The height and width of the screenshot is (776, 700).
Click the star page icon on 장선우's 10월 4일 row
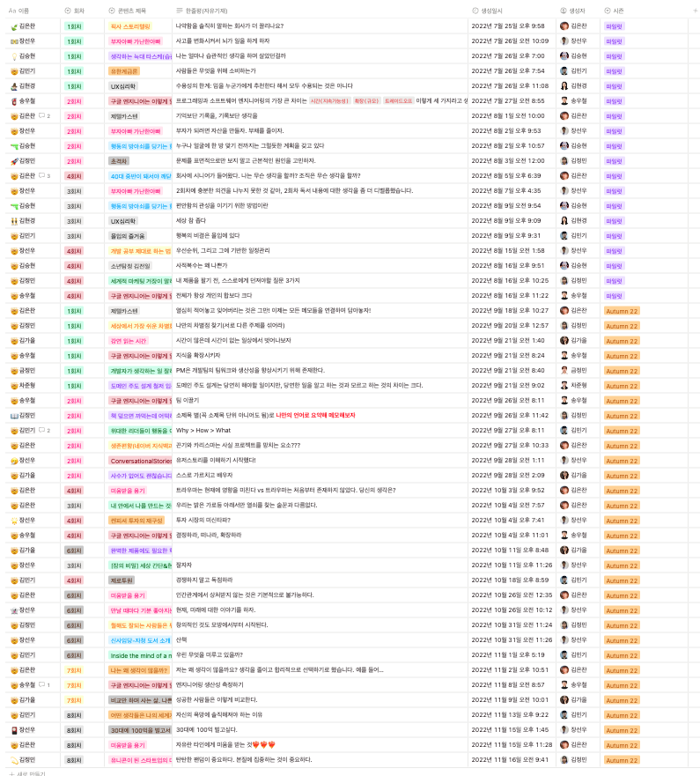tap(14, 521)
